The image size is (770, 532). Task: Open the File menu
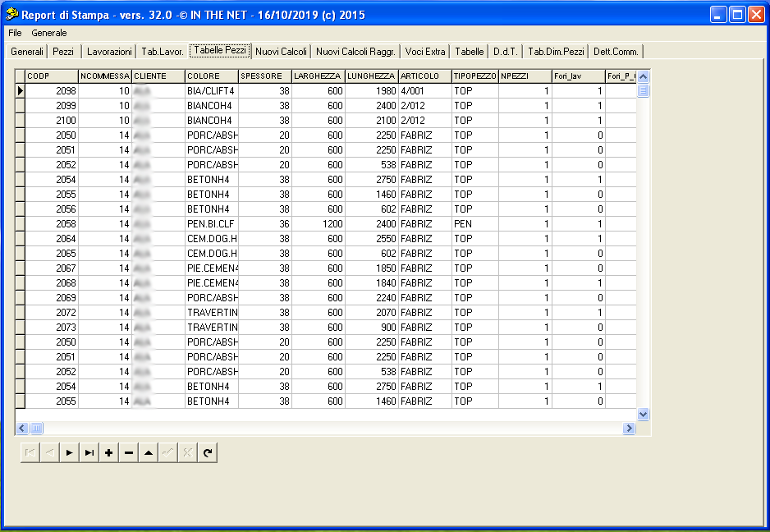15,33
